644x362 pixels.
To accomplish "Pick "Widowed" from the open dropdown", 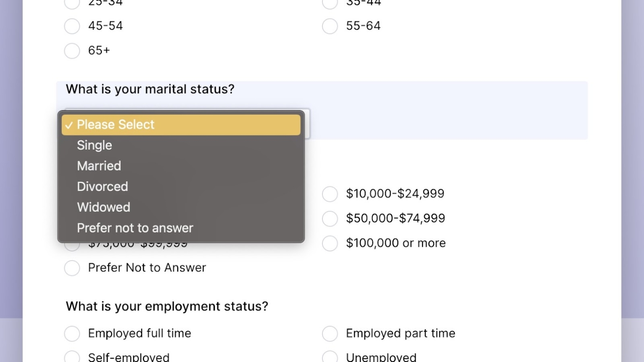I will pos(104,207).
